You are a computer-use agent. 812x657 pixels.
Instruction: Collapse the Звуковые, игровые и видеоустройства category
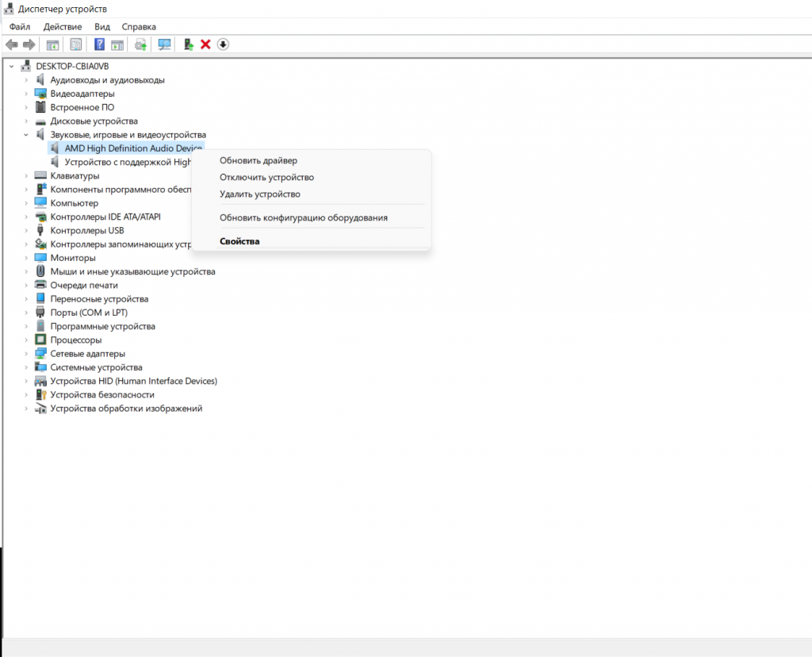[26, 135]
